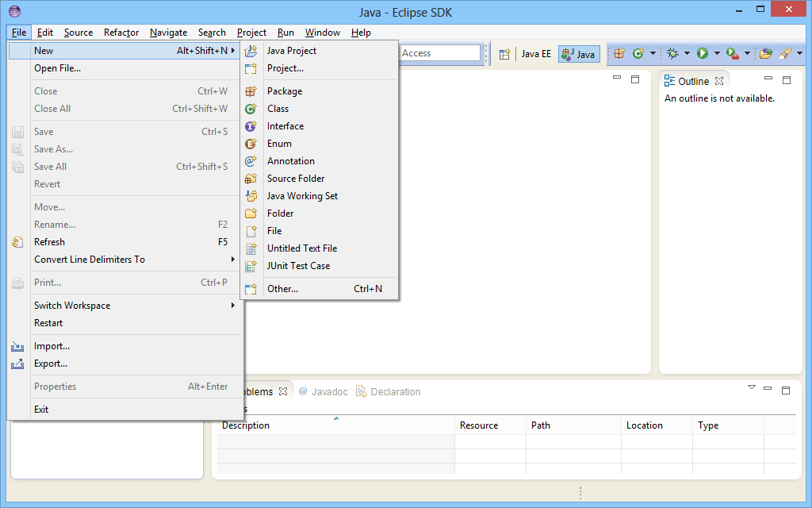Click the Export icon in File menu

[17, 364]
